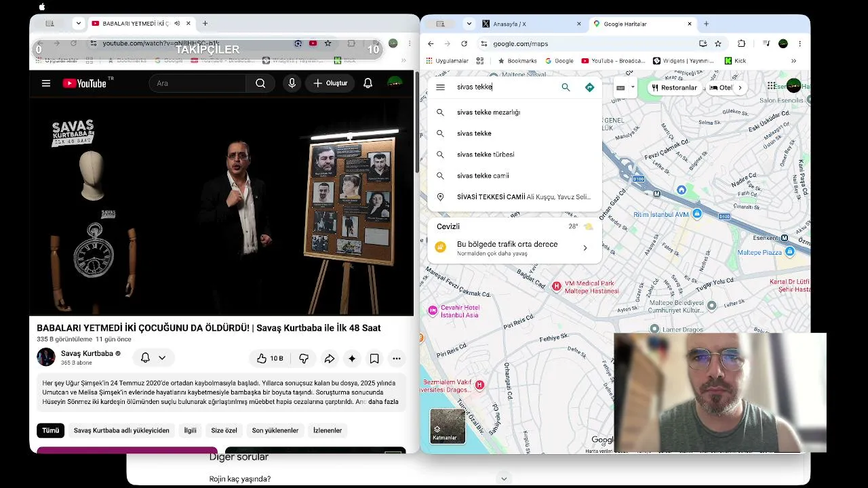Open tab search dropdown in the YouTube window
The width and height of the screenshot is (868, 488).
pyautogui.click(x=79, y=24)
